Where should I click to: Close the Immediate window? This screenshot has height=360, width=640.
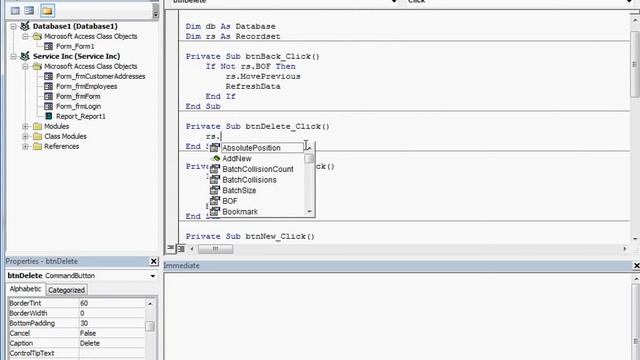coord(636,266)
